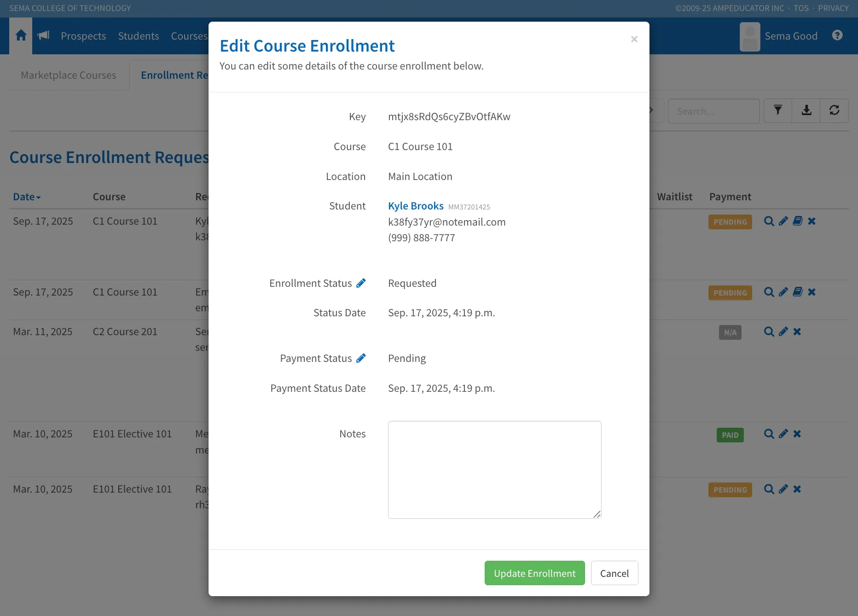View the C2 Course 201 enrollment details

pyautogui.click(x=769, y=331)
